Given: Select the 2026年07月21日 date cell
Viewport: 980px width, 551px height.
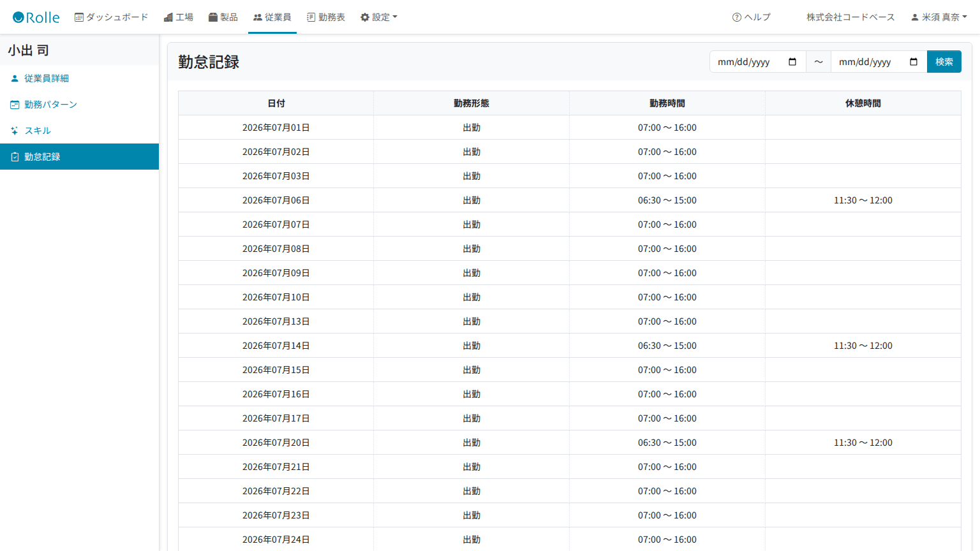Looking at the screenshot, I should [x=276, y=467].
